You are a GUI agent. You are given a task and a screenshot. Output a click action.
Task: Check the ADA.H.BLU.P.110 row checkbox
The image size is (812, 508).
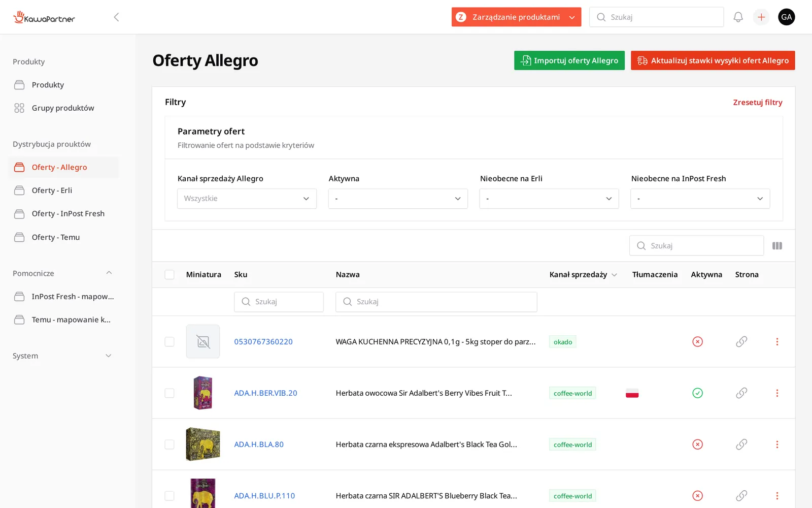tap(170, 496)
